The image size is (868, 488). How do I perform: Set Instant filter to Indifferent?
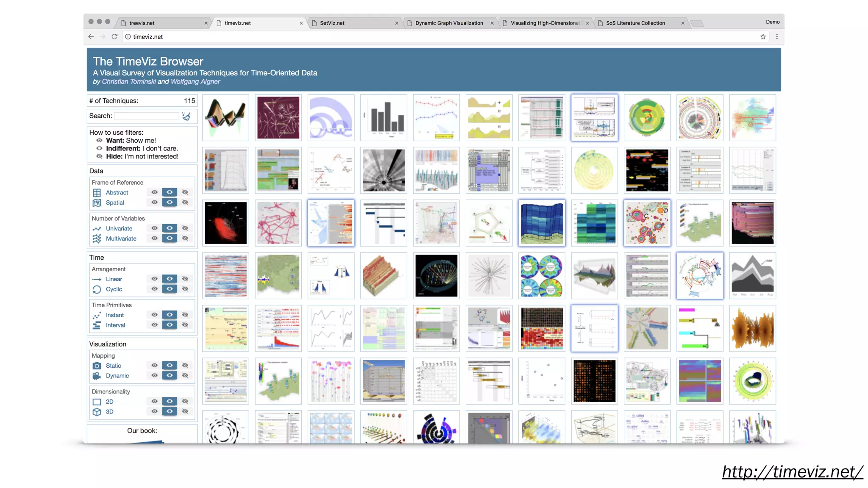[x=170, y=315]
